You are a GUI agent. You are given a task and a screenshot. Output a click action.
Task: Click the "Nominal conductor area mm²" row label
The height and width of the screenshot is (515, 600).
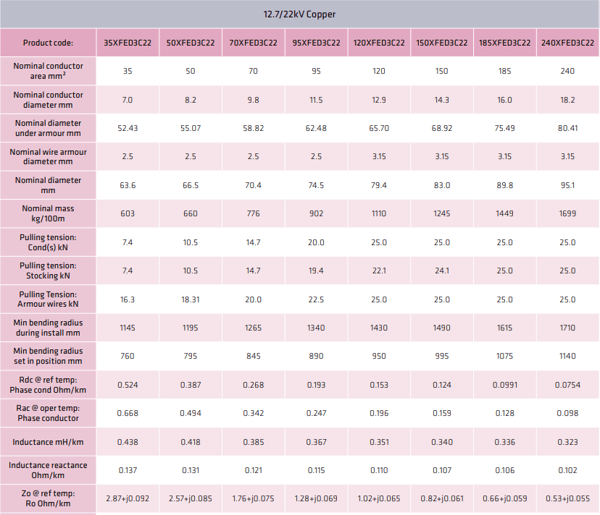pyautogui.click(x=48, y=71)
